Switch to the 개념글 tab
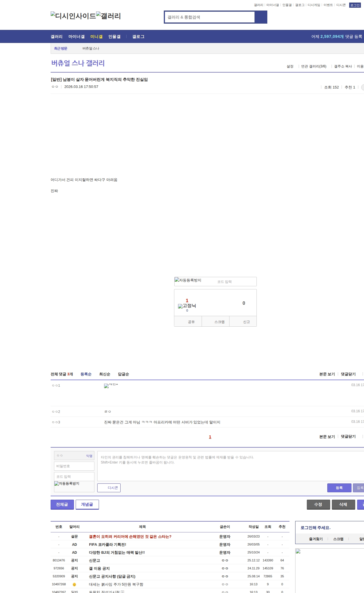Viewport: 364px width, 593px height. pyautogui.click(x=87, y=505)
